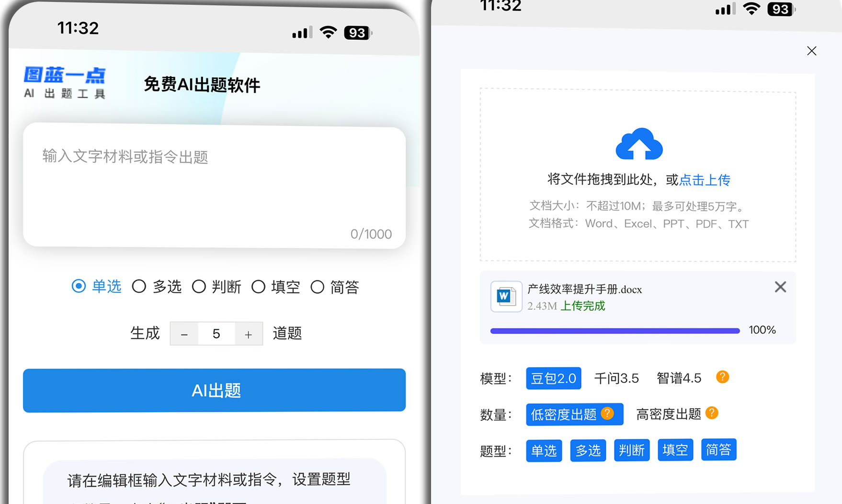The height and width of the screenshot is (504, 842).
Task: Click the 请在编辑框输入文字材料或指令 hint text
Action: click(209, 480)
